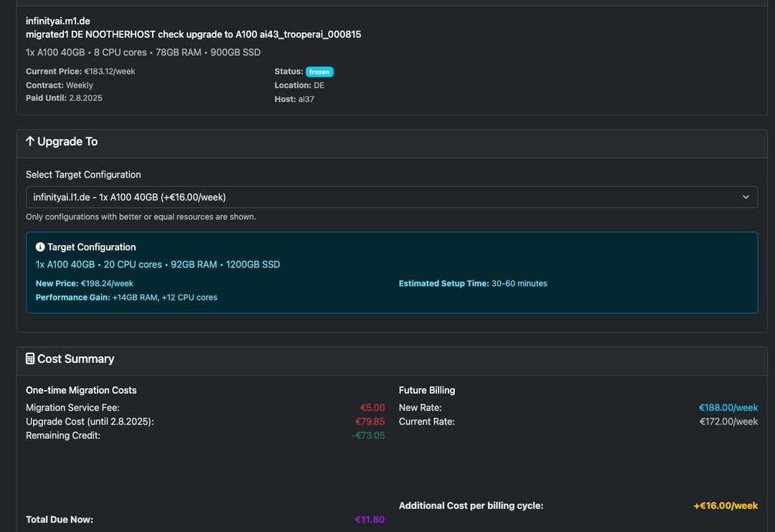Click Paid Until: 2.8.2025
This screenshot has height=532, width=775.
click(x=64, y=98)
